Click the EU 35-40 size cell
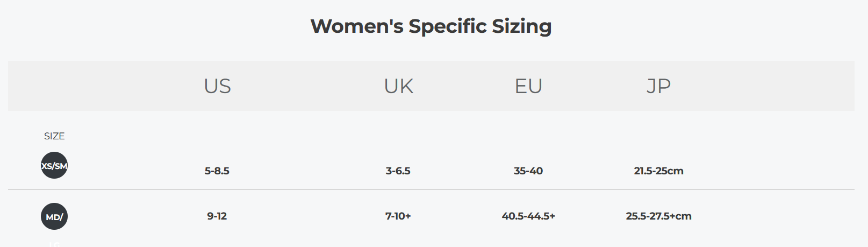The image size is (868, 247). coord(528,171)
